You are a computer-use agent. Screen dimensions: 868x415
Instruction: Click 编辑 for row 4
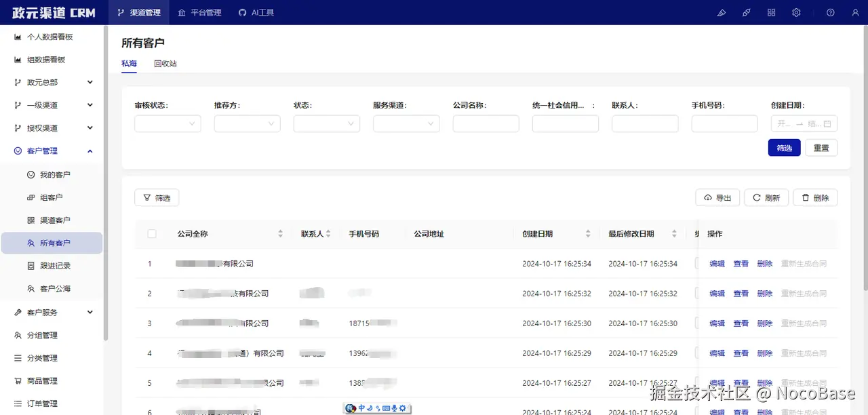click(717, 353)
